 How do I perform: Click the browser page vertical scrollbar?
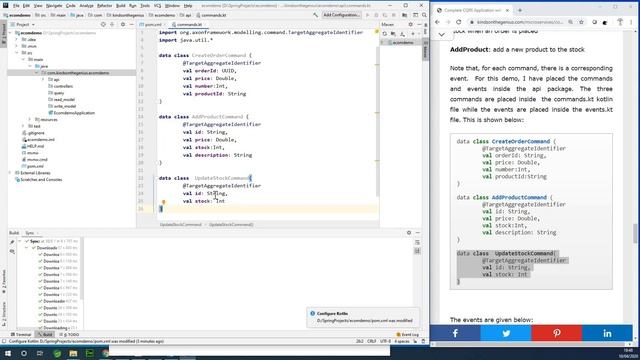(x=636, y=233)
